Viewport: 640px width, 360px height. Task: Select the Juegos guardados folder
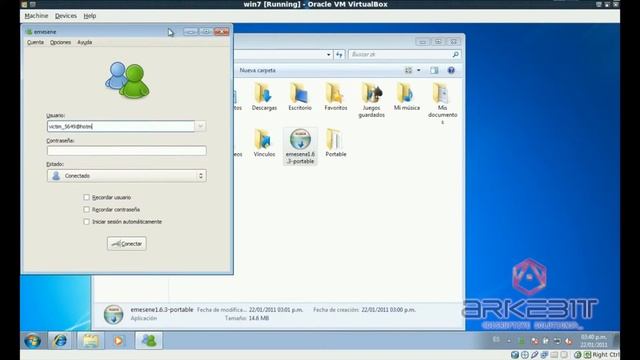coord(371,100)
